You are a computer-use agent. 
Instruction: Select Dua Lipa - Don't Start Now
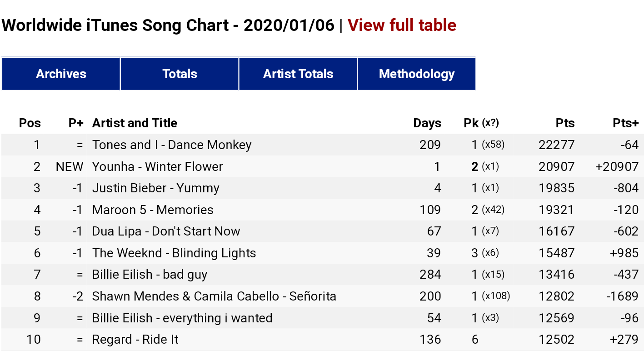pyautogui.click(x=166, y=231)
